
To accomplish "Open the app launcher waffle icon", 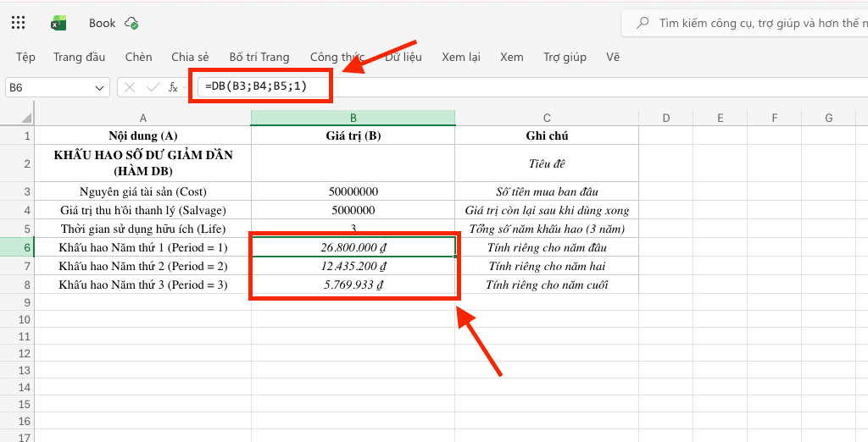I will (x=19, y=23).
